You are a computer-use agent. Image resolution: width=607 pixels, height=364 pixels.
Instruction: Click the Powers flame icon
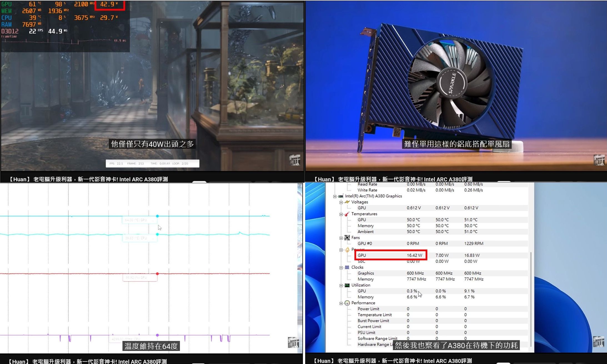click(347, 250)
